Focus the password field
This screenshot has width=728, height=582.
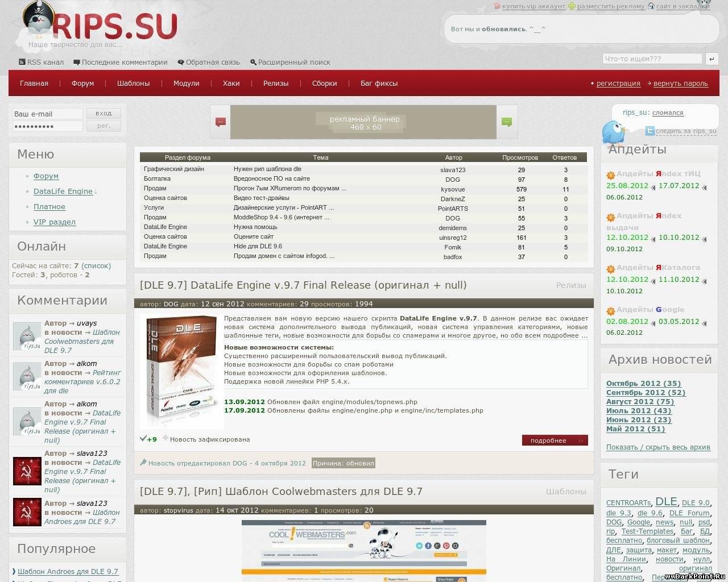coord(48,126)
